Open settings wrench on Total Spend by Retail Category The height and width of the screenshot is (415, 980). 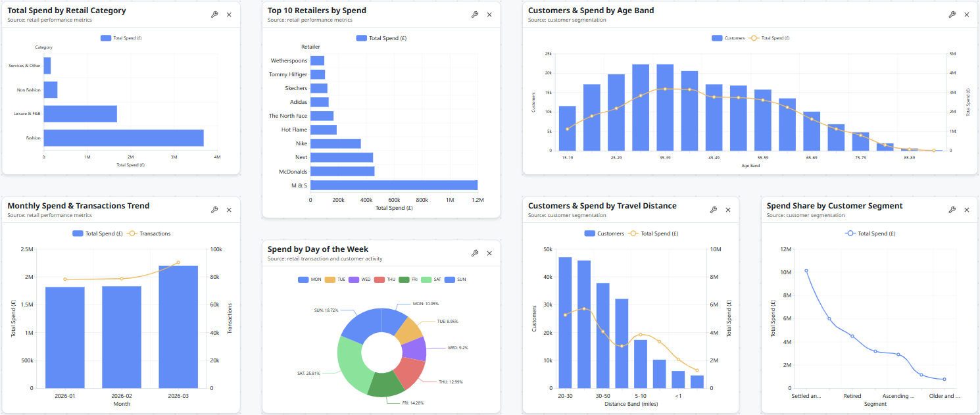coord(214,14)
